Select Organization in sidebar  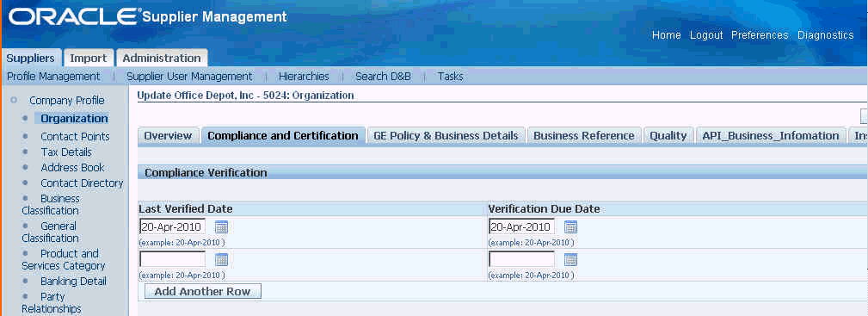[74, 119]
